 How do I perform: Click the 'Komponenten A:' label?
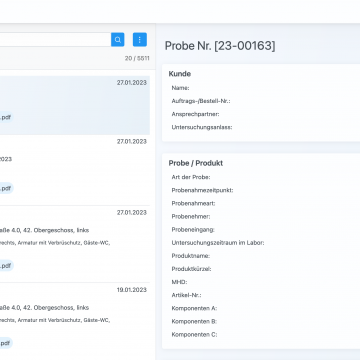(x=194, y=308)
